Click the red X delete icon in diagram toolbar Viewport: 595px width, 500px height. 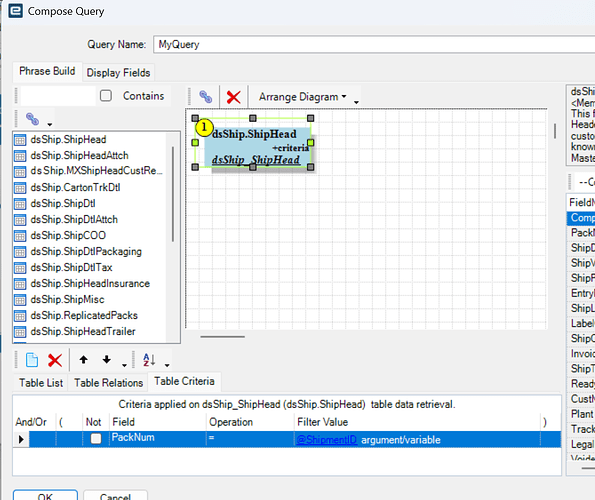pyautogui.click(x=233, y=97)
